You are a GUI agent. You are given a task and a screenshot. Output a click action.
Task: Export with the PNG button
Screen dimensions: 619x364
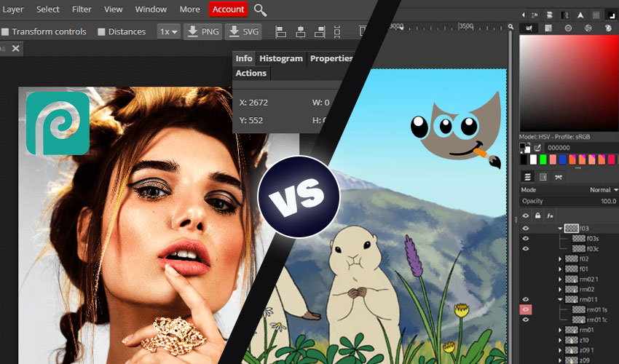(203, 31)
